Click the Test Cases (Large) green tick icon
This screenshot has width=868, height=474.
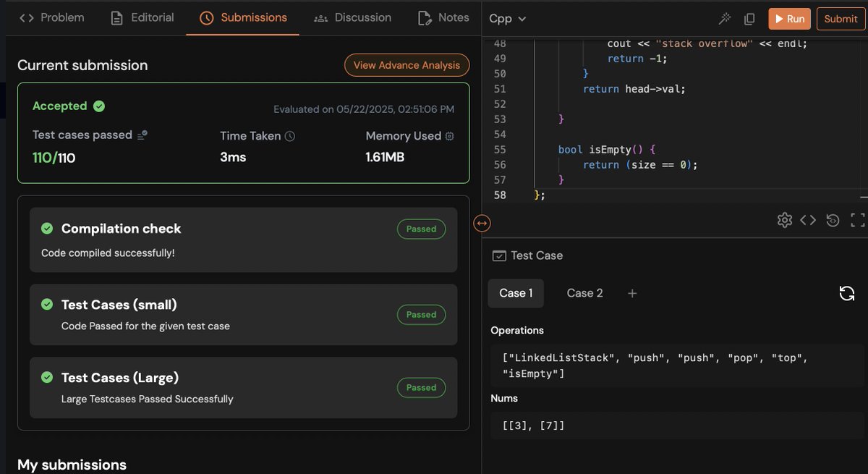pyautogui.click(x=47, y=378)
